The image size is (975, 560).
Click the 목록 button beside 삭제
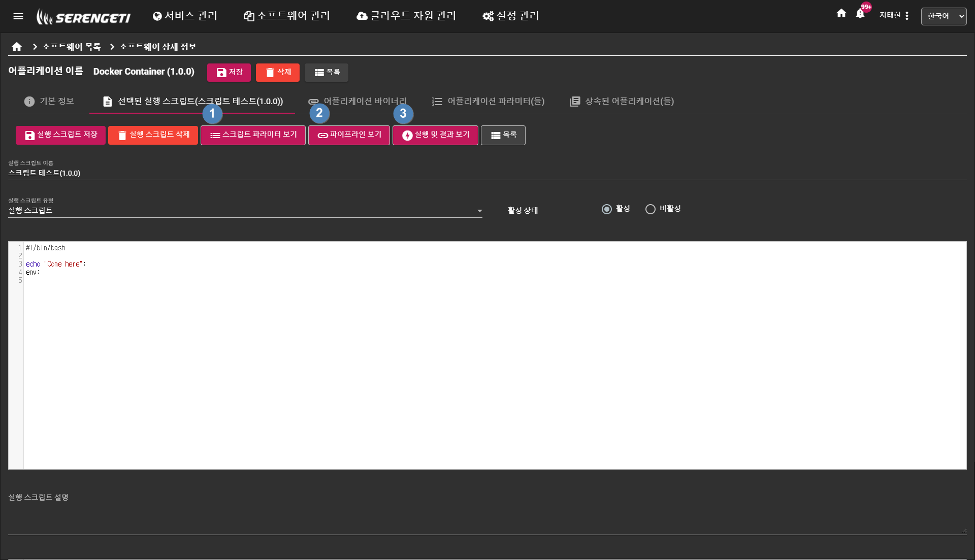(x=327, y=73)
